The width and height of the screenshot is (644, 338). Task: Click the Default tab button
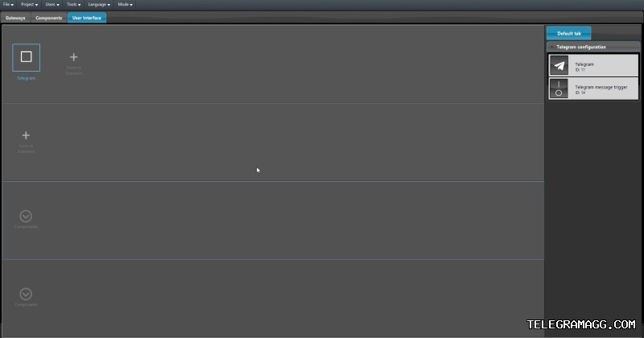click(569, 33)
